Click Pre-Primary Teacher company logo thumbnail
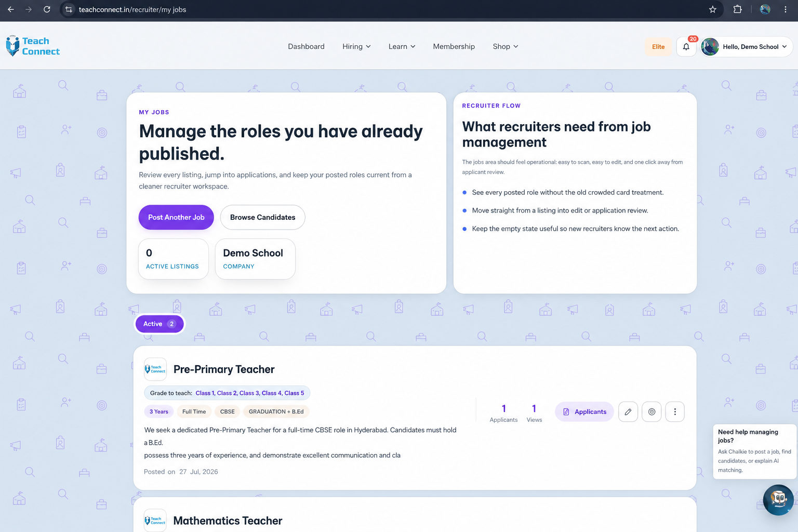 [155, 369]
